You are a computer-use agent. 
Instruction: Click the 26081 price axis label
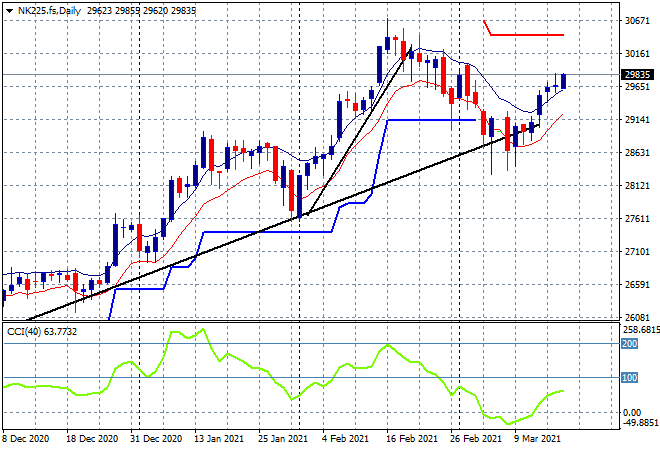click(637, 317)
